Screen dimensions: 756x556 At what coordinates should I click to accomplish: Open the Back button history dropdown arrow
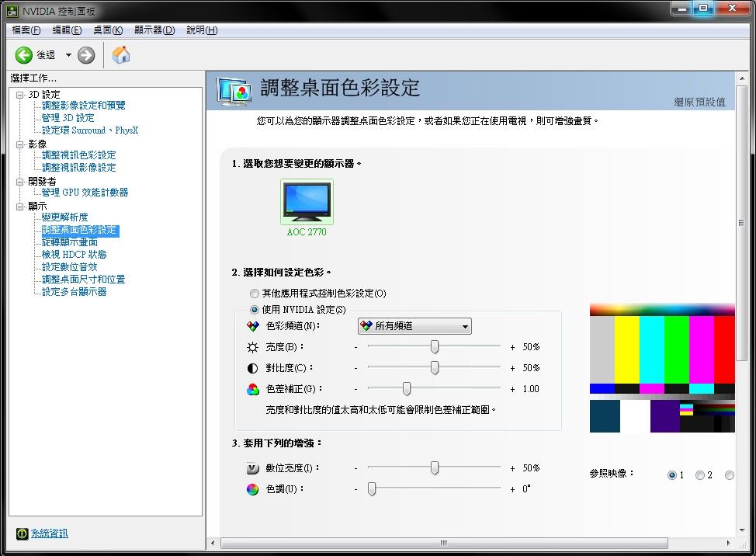[x=68, y=55]
